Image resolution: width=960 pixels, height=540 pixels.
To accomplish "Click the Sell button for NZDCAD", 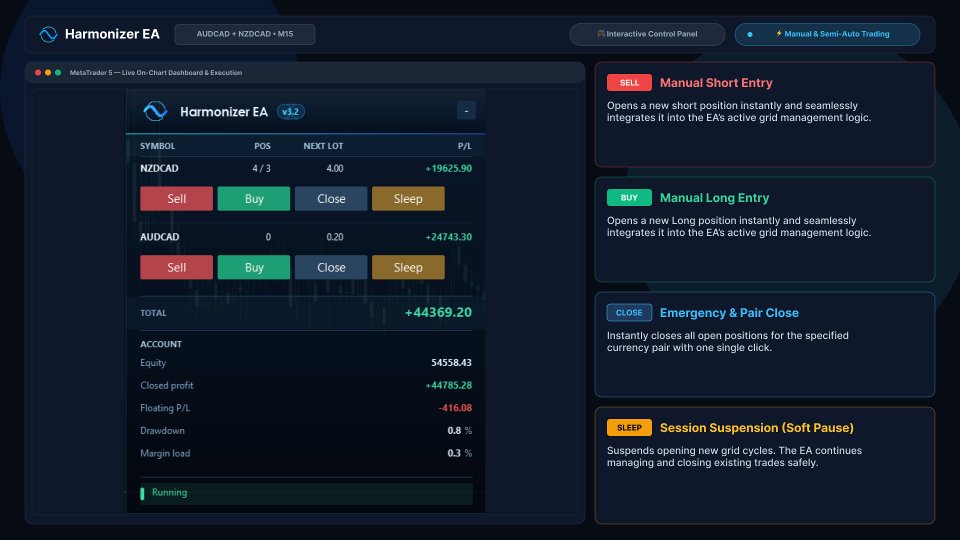I will (176, 199).
